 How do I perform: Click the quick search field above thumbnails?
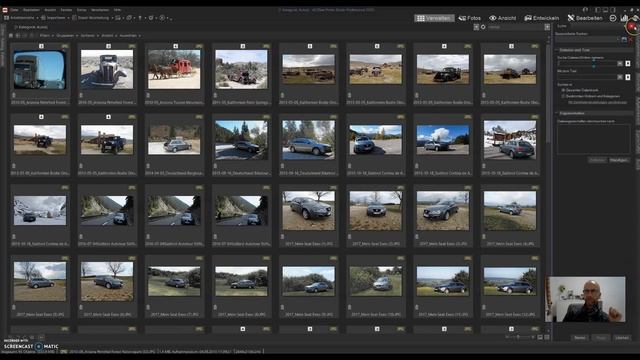click(516, 27)
